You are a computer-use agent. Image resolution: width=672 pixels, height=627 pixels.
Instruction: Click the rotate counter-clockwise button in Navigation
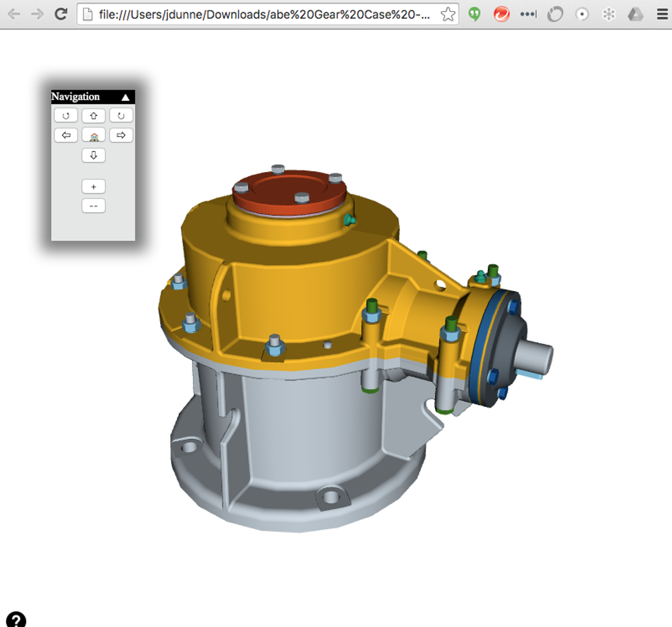(x=66, y=116)
